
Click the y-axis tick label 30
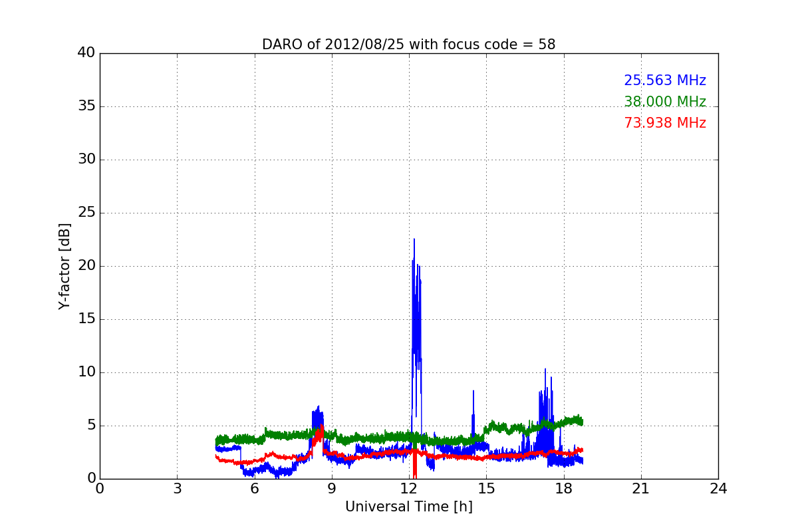86,160
